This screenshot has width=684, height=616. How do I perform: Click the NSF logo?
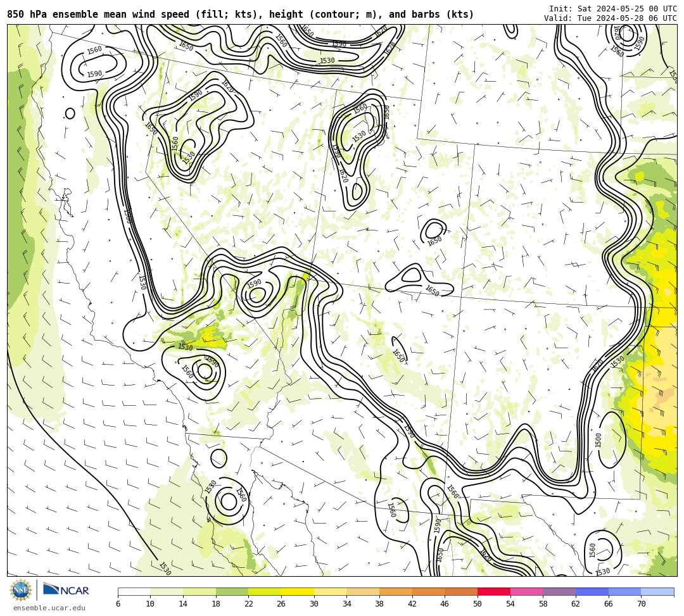pyautogui.click(x=21, y=591)
